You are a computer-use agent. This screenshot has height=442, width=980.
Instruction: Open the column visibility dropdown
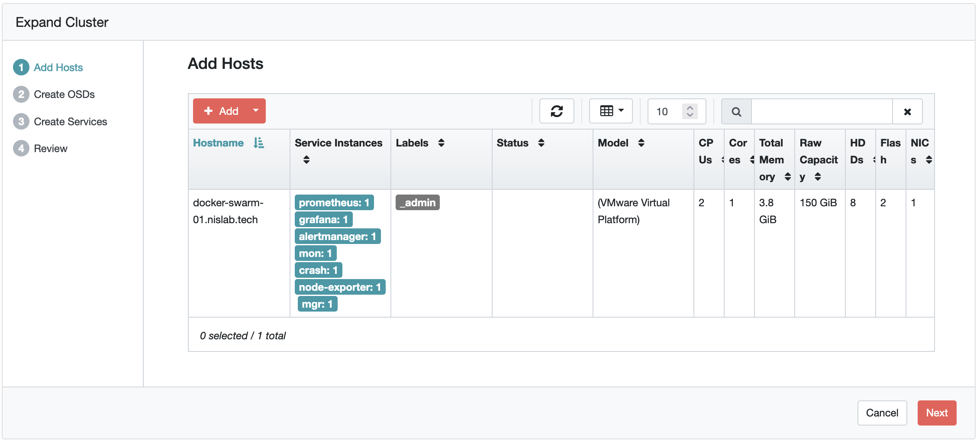(611, 111)
